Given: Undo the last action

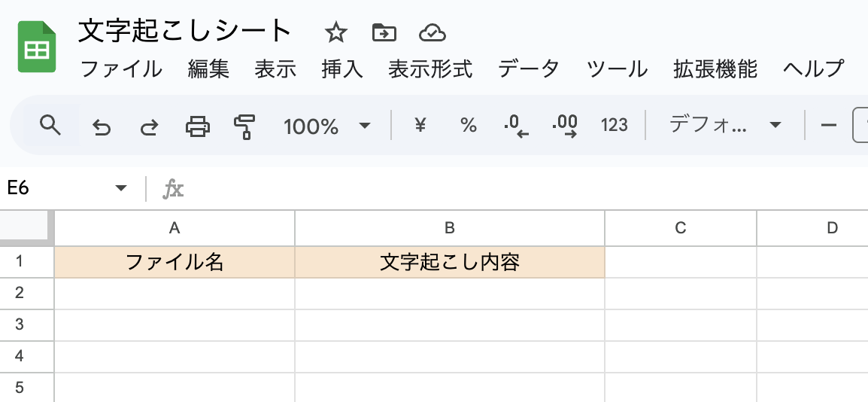Looking at the screenshot, I should [102, 126].
